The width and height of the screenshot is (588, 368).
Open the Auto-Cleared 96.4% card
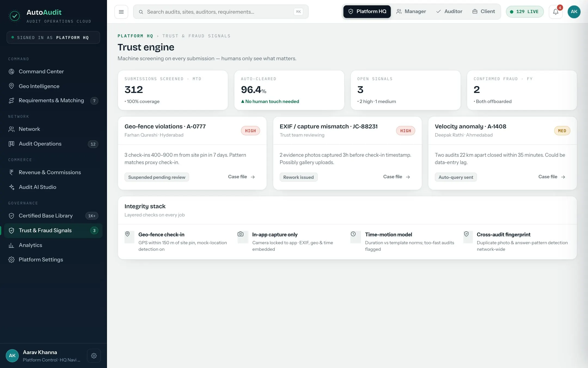click(289, 90)
